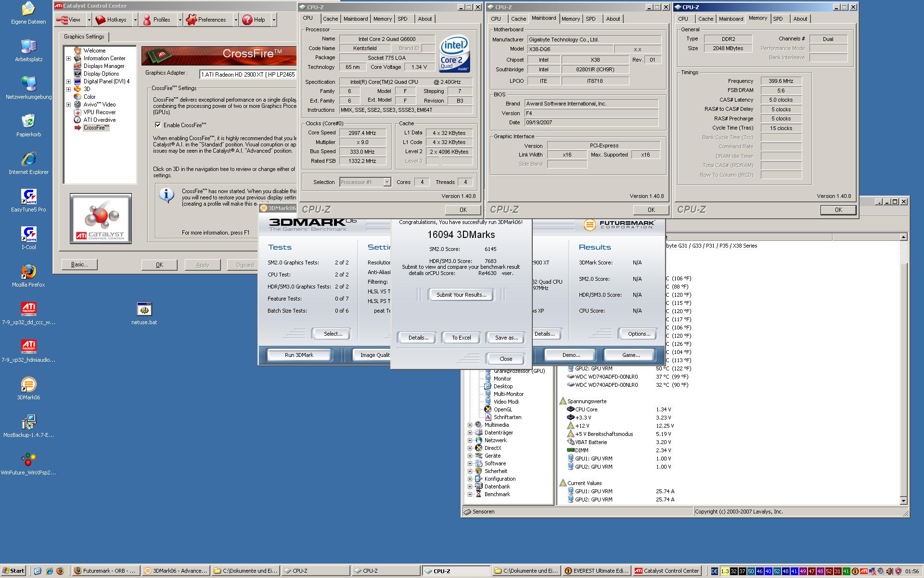Open Start menu
Viewport: 924px width, 578px height.
[x=13, y=571]
